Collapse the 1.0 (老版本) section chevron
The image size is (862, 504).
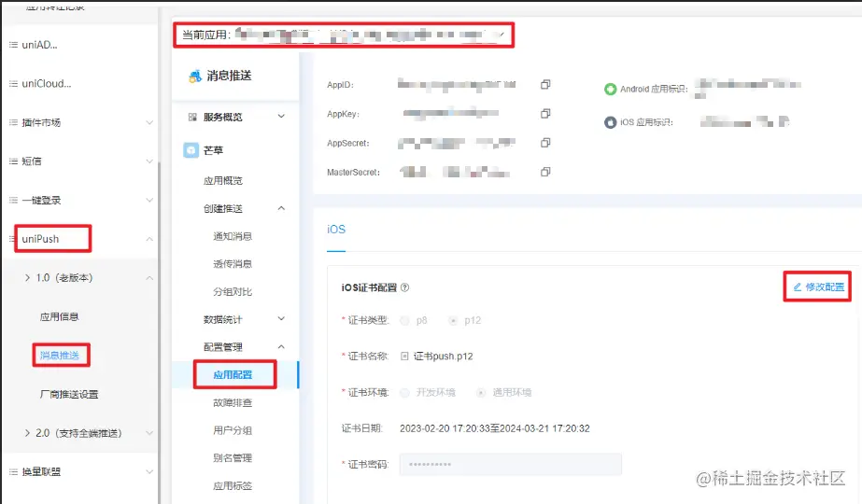(x=149, y=278)
